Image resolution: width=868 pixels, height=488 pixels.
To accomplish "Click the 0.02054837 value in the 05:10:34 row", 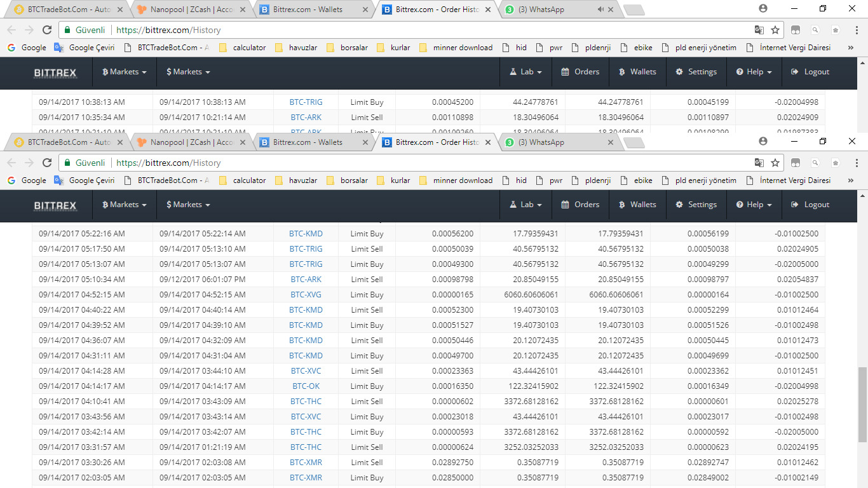I will pyautogui.click(x=796, y=280).
